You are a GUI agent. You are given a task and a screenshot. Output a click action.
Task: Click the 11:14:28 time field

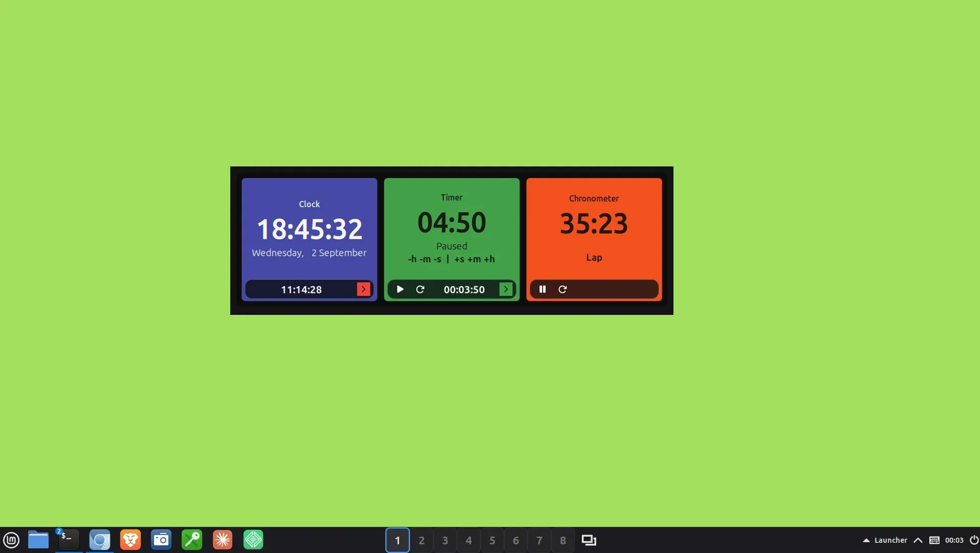pyautogui.click(x=301, y=289)
